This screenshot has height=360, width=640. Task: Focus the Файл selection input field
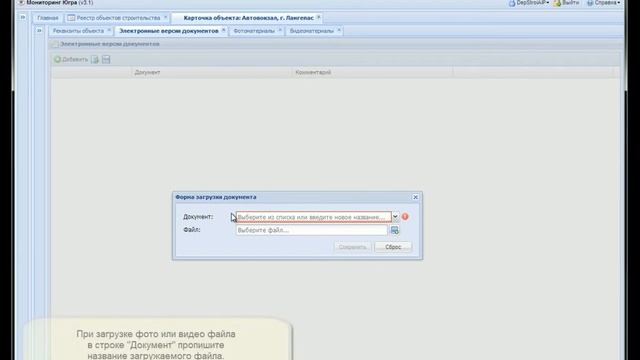[x=311, y=230]
